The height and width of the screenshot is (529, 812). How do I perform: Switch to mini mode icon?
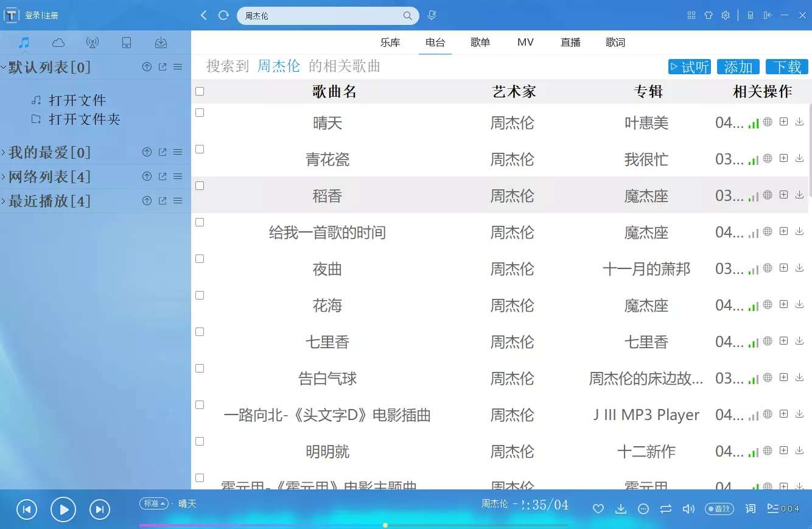pos(751,15)
